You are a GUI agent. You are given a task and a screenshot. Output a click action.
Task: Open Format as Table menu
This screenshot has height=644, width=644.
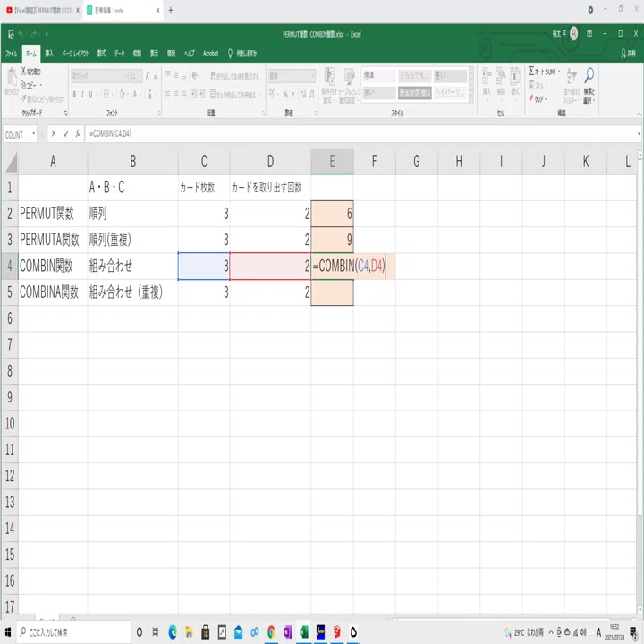pos(349,85)
